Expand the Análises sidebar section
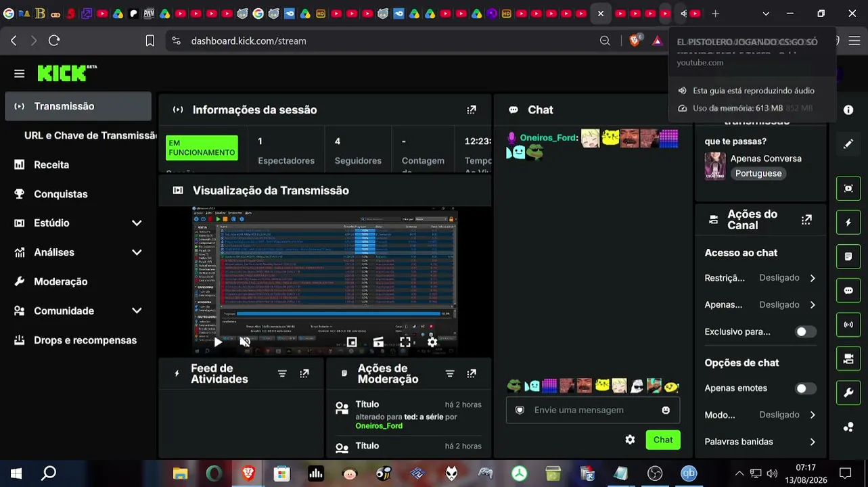This screenshot has height=487, width=868. tap(78, 252)
